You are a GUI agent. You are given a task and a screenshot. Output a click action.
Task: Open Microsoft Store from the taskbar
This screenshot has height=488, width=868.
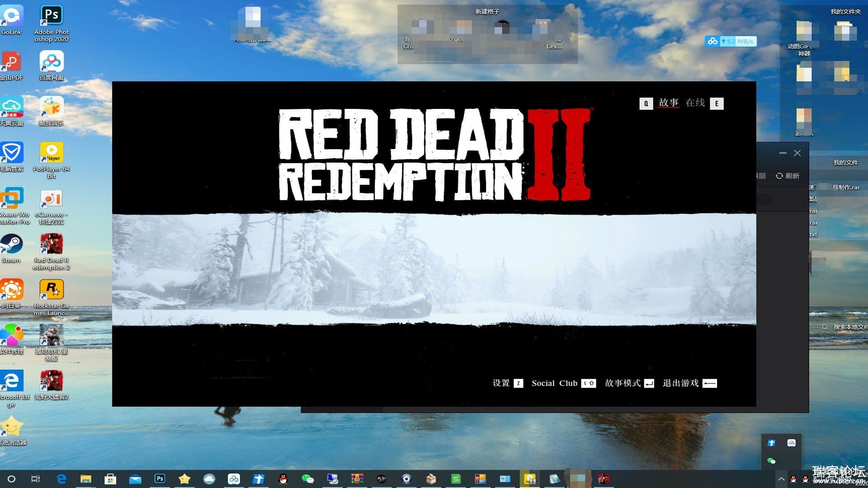tap(110, 479)
